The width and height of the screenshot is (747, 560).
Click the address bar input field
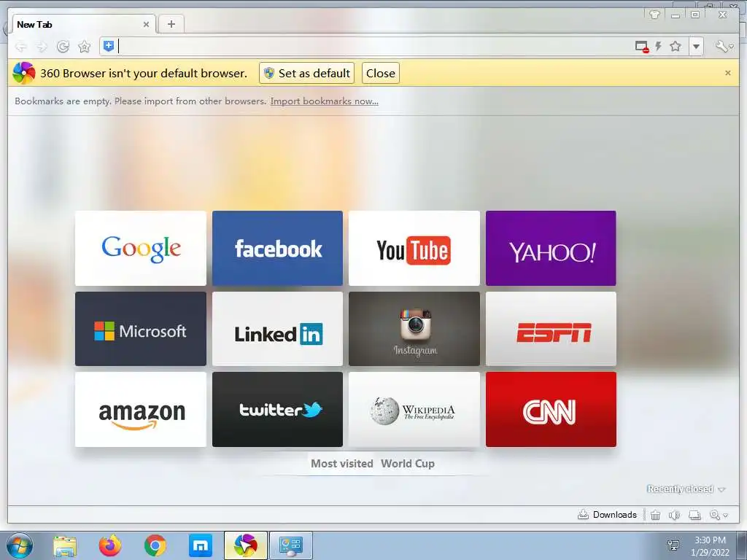coord(374,46)
